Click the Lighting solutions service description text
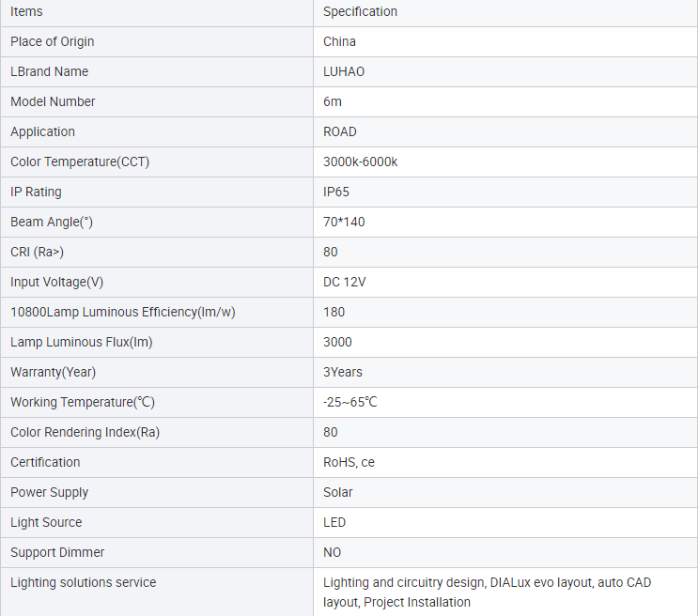 pos(488,593)
